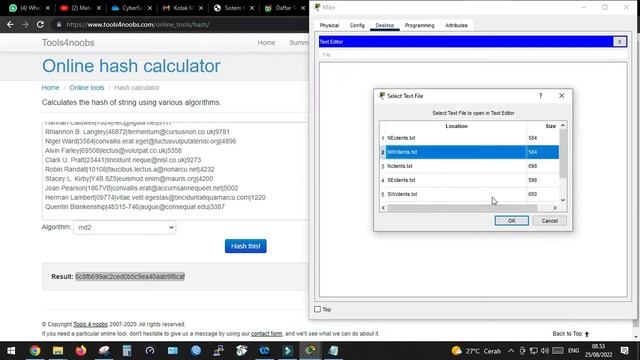Image resolution: width=640 pixels, height=360 pixels.
Task: Open the contact form link
Action: tap(267, 333)
